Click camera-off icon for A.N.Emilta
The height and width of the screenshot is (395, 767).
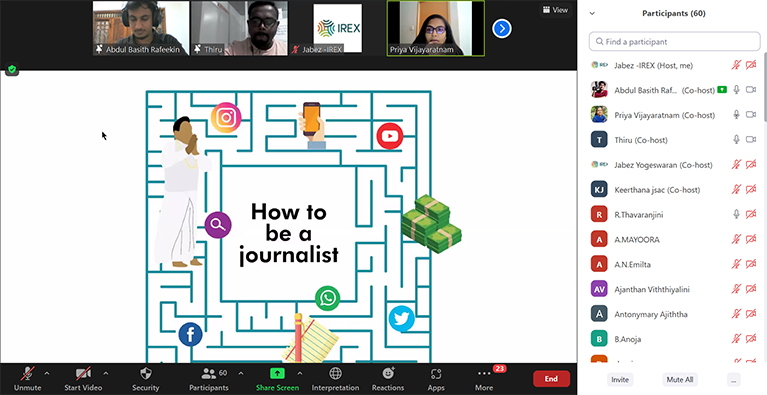[751, 264]
